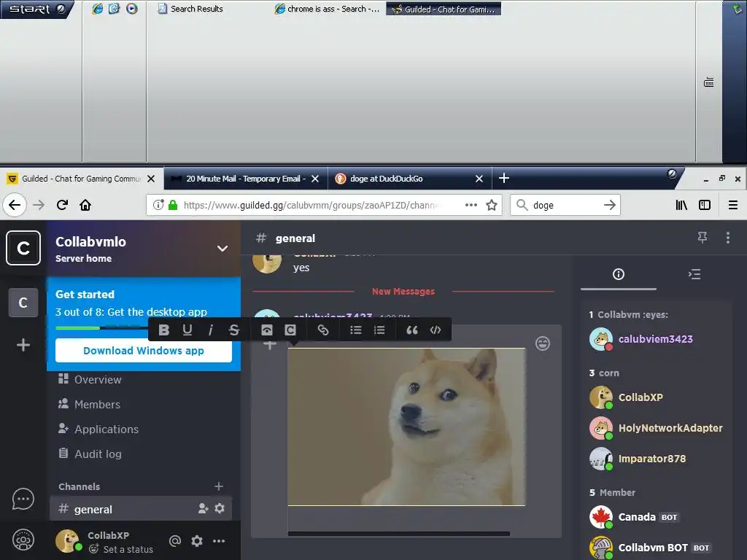Insert a block quote
The image size is (747, 560).
pos(412,330)
